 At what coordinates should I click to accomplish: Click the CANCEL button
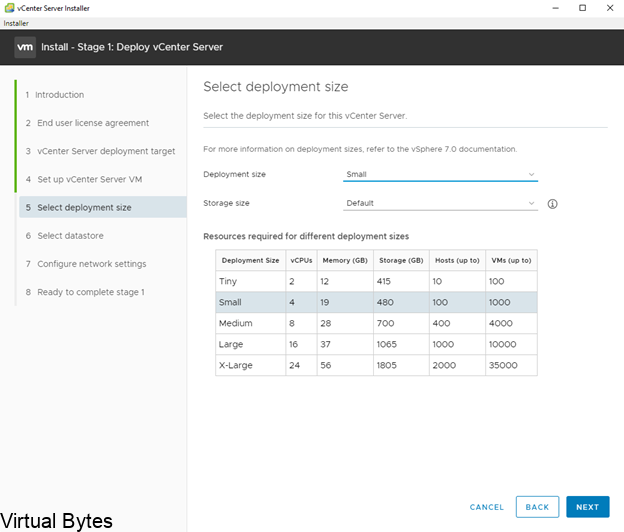(487, 507)
